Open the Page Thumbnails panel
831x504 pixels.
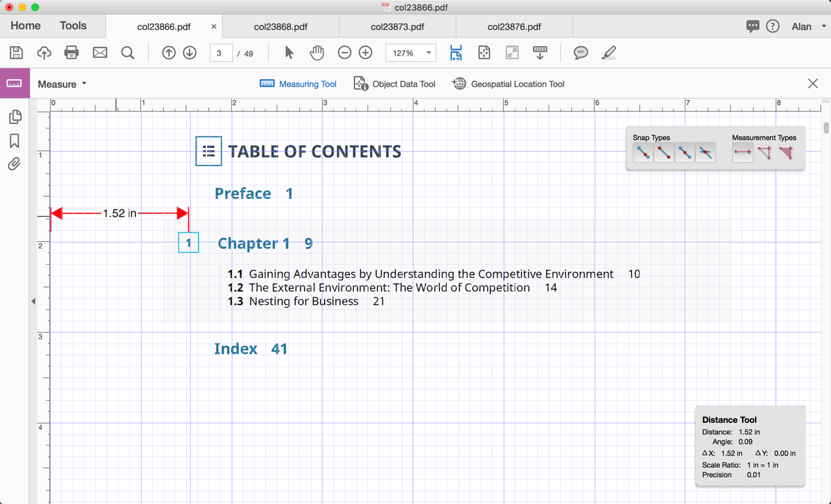click(14, 117)
